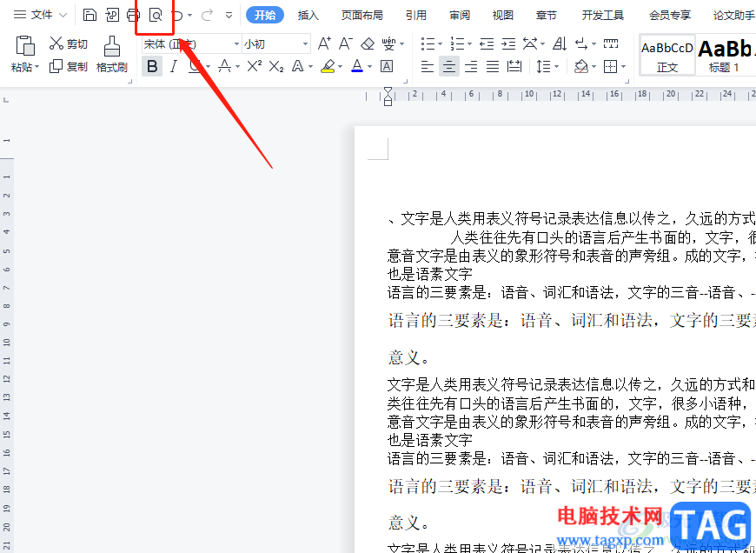Click the Save icon in quick access toolbar

pos(90,15)
